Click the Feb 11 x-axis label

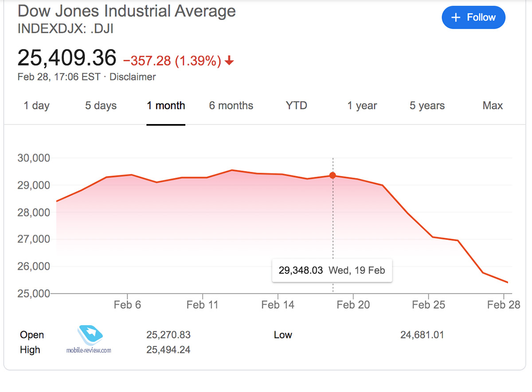click(x=203, y=305)
